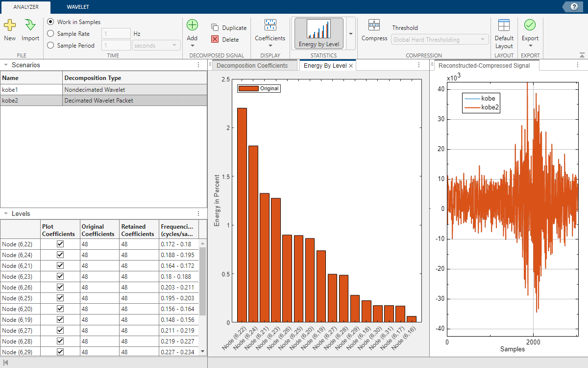Open the Decomposition Coefficients tab

[x=252, y=66]
